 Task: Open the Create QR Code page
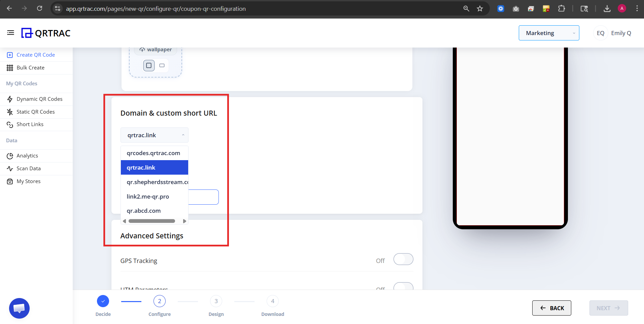tap(36, 55)
